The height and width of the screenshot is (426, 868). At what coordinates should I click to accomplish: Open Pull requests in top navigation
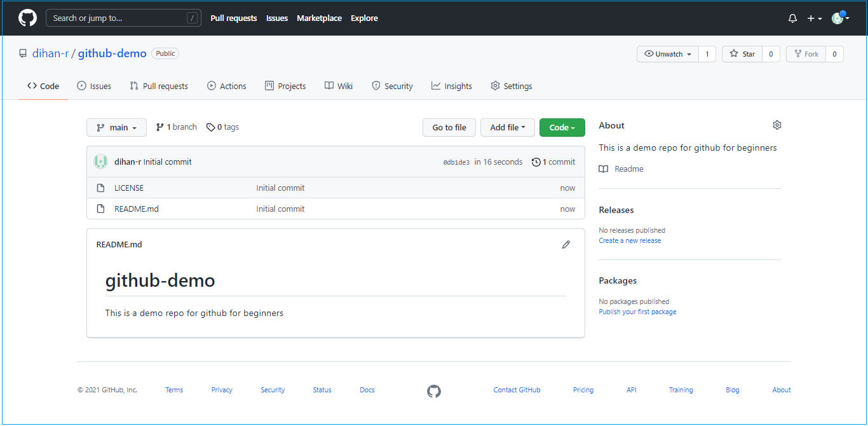click(x=234, y=18)
